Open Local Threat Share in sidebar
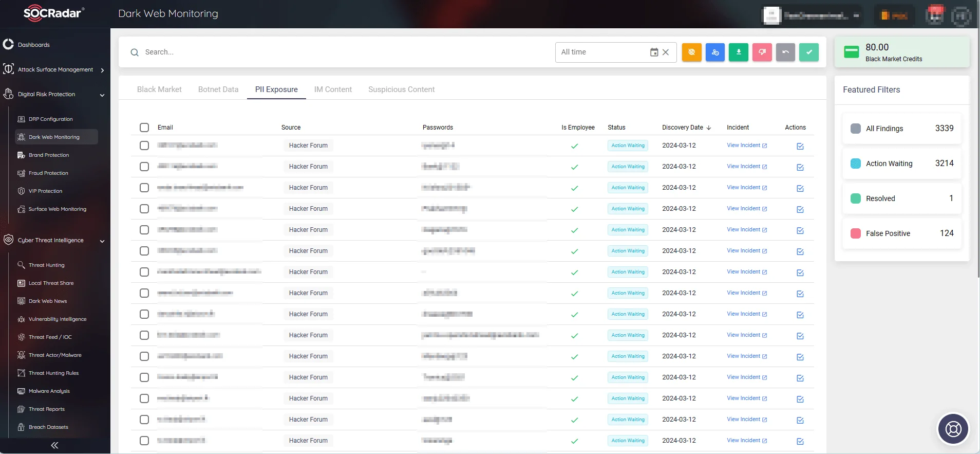This screenshot has width=980, height=454. (x=51, y=283)
